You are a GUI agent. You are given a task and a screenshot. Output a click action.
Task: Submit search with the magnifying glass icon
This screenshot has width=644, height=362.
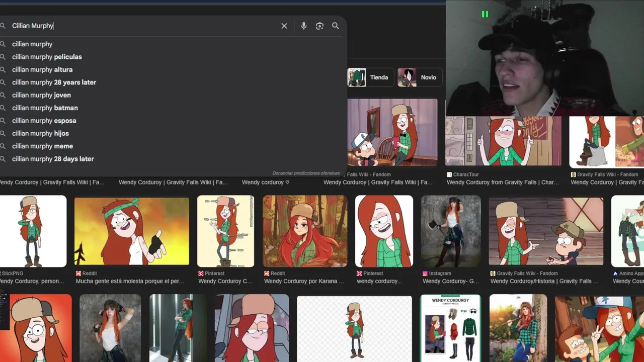pyautogui.click(x=336, y=26)
